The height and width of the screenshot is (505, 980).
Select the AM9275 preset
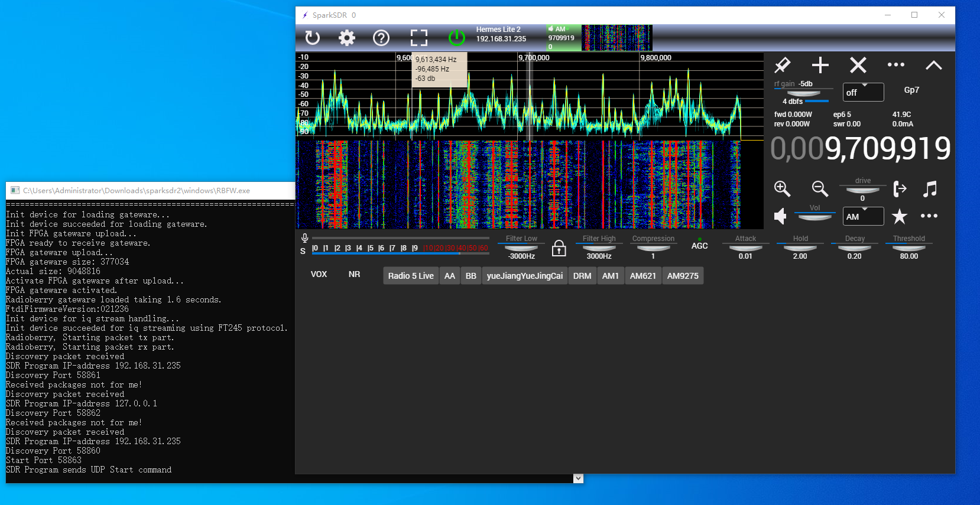click(x=683, y=276)
